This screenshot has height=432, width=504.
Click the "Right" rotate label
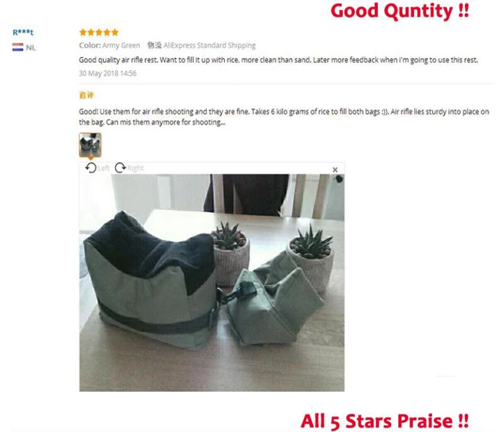(x=135, y=168)
